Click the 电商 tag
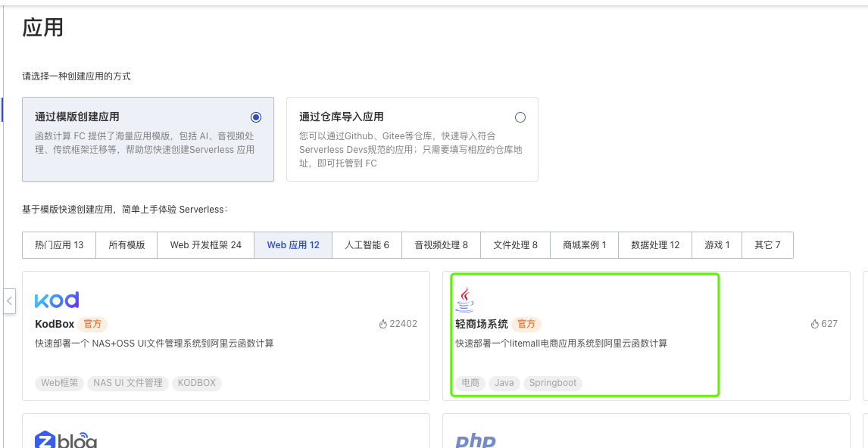The image size is (868, 448). [x=470, y=383]
